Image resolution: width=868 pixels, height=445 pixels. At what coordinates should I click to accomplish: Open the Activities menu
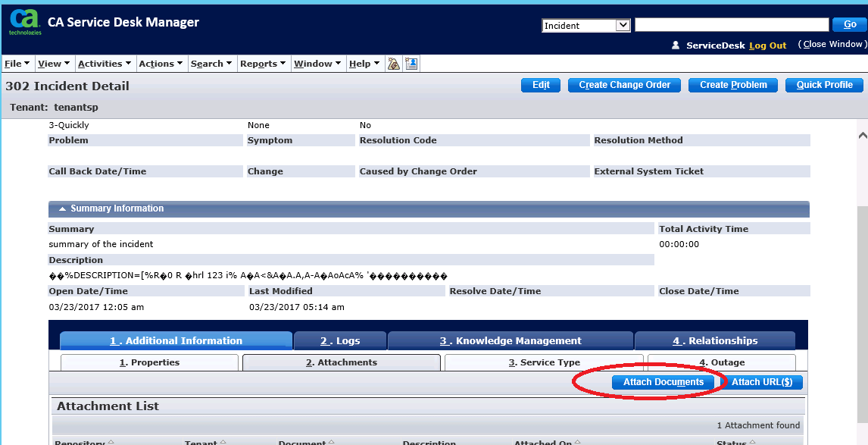[104, 63]
